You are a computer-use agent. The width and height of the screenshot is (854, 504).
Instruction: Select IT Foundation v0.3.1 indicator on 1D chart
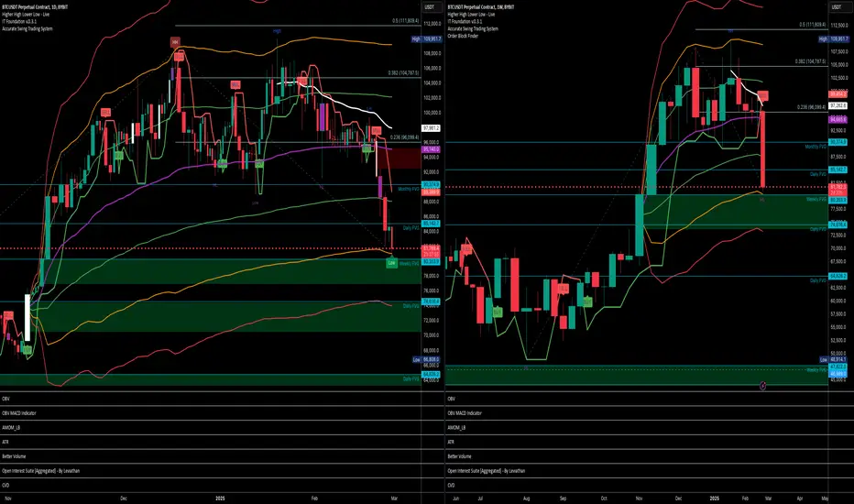coord(19,22)
